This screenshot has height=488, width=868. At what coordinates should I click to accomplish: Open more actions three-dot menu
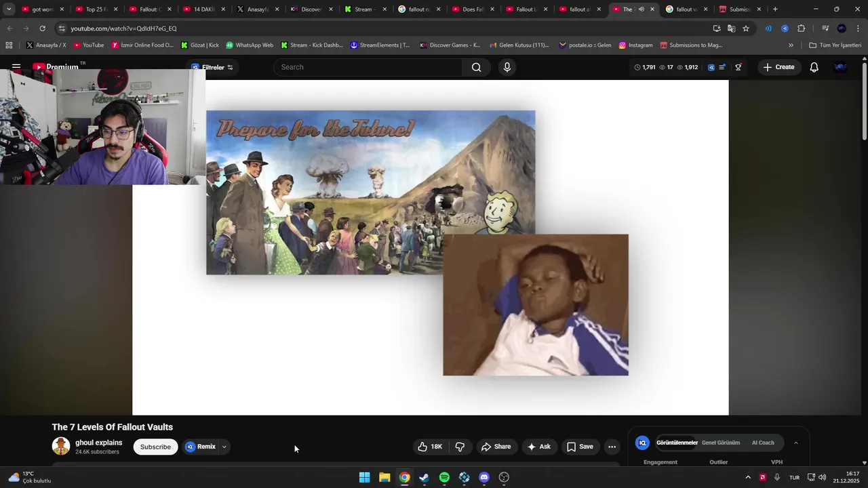point(612,447)
